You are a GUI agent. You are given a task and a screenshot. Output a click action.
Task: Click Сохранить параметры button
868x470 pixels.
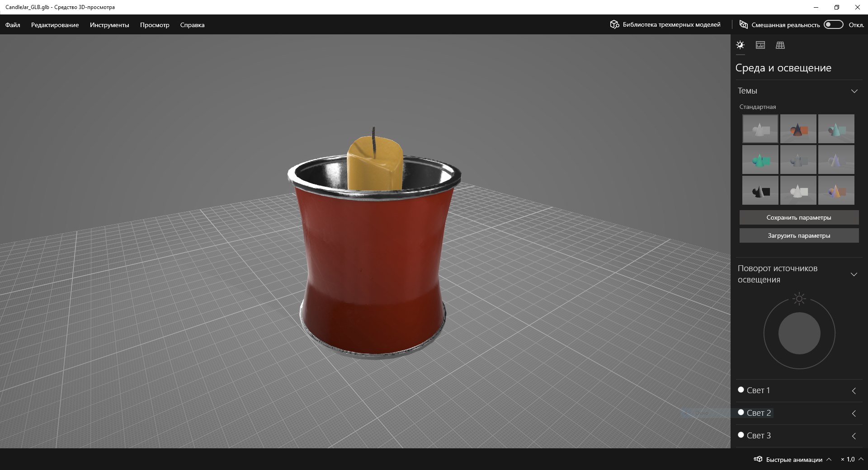(x=799, y=217)
